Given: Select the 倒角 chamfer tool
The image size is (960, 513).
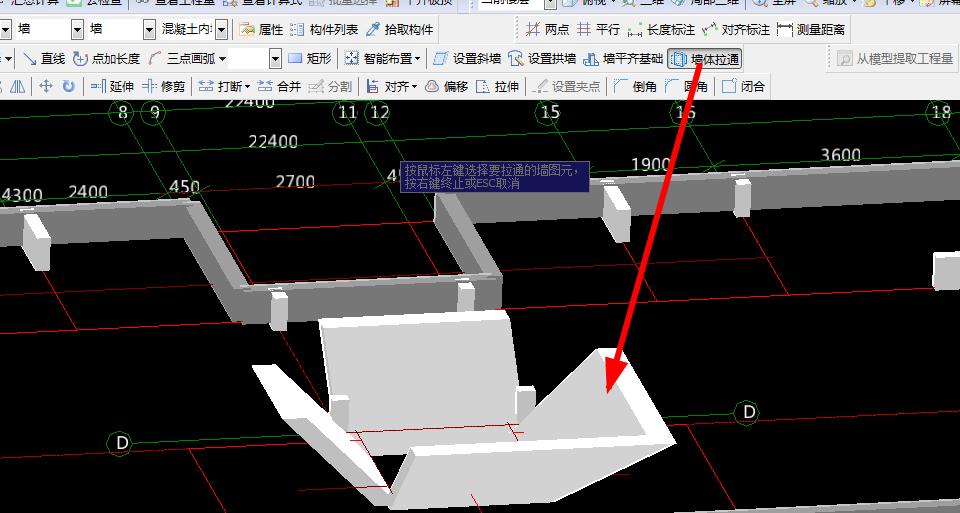Looking at the screenshot, I should 636,87.
